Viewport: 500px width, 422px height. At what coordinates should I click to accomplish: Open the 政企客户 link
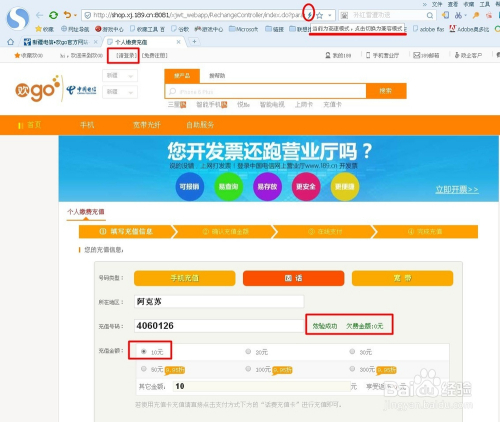468,55
